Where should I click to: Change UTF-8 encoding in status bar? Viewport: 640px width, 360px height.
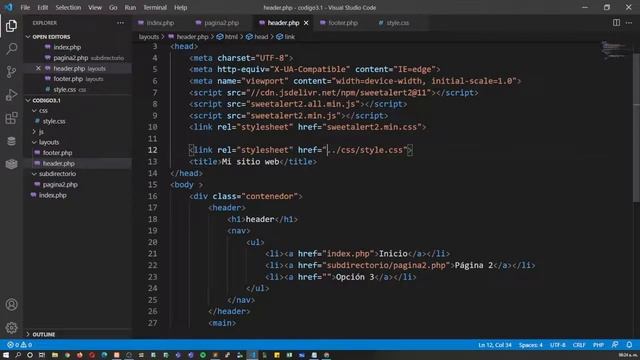pos(558,345)
